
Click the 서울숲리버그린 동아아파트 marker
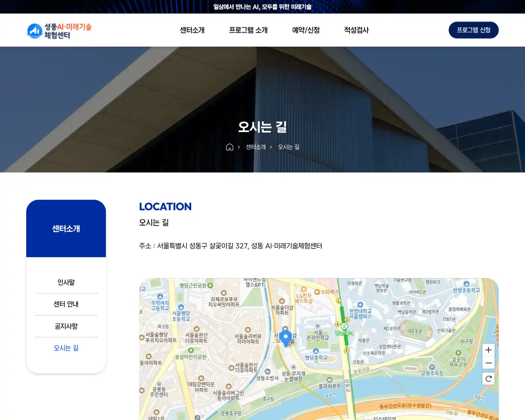click(228, 386)
